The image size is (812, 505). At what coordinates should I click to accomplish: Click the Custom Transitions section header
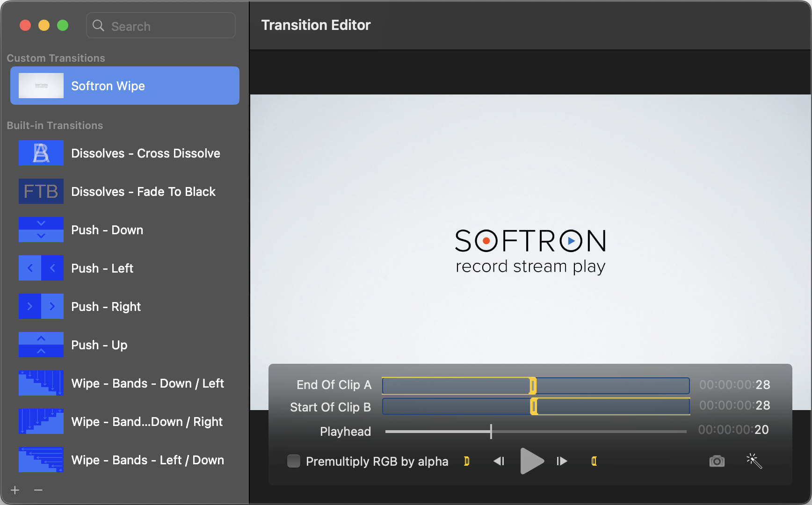[56, 58]
